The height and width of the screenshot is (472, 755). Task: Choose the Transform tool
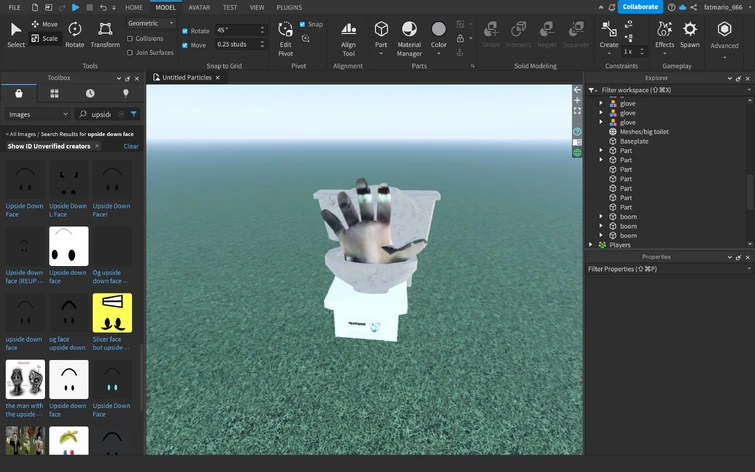pos(105,35)
